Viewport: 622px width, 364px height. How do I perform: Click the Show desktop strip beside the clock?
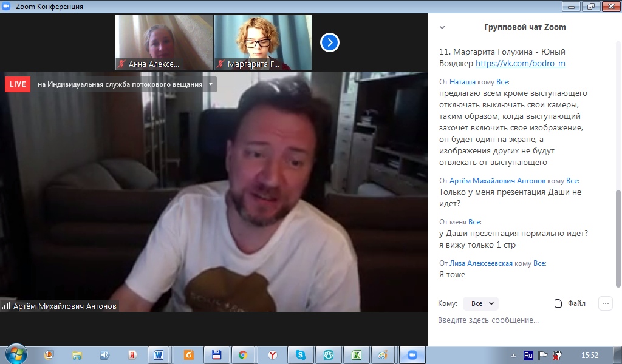[619, 356]
